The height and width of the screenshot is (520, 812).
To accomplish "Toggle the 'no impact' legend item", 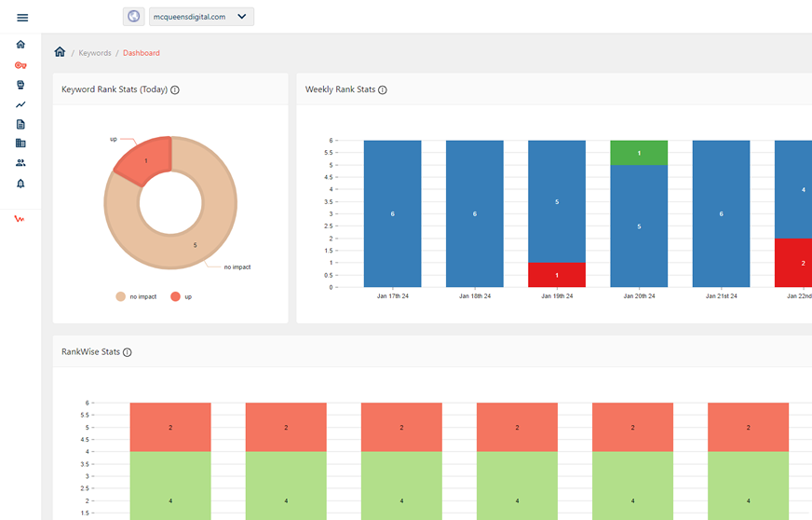I will (136, 296).
